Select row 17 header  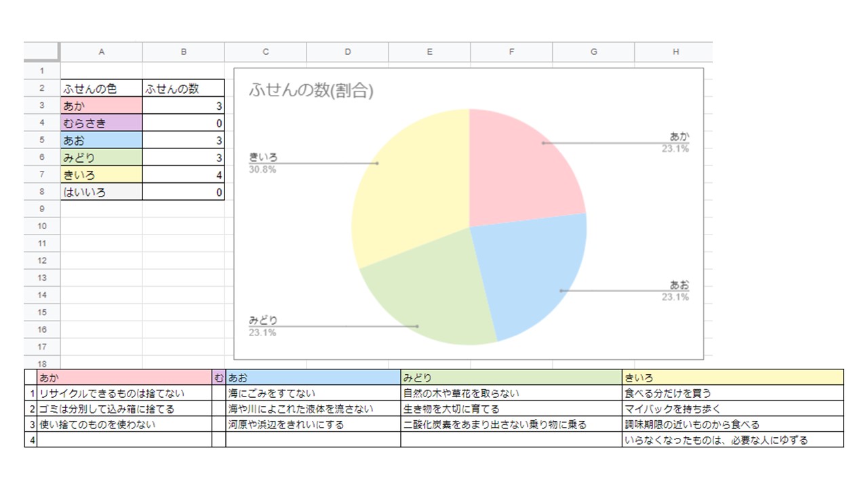(x=42, y=347)
